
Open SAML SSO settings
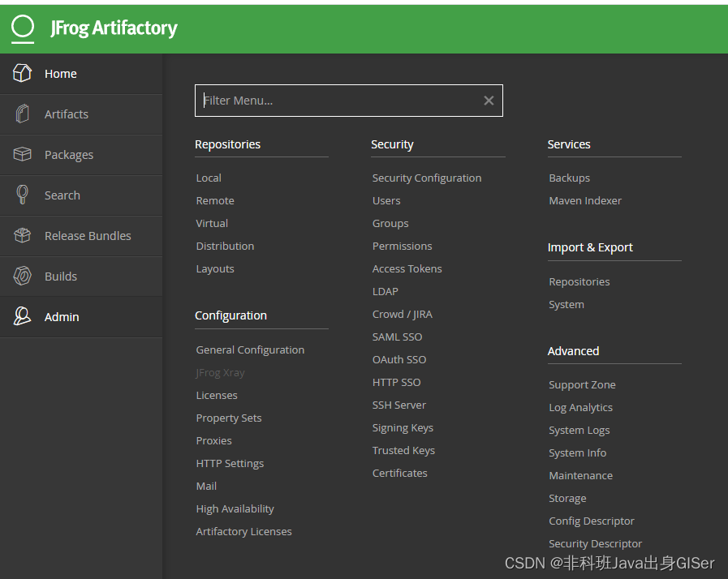point(397,337)
